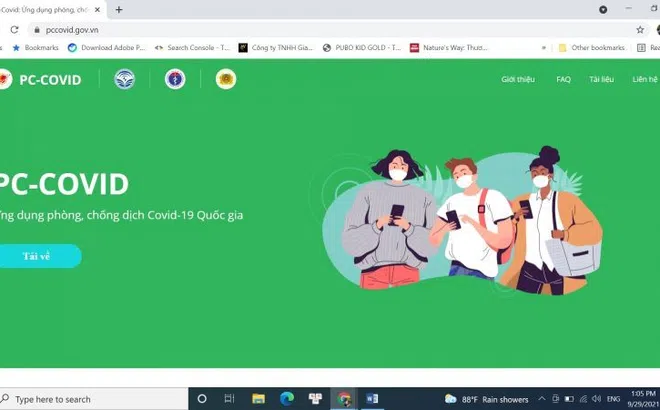Switch to Microsoft Word on the taskbar
The width and height of the screenshot is (660, 410).
click(372, 399)
